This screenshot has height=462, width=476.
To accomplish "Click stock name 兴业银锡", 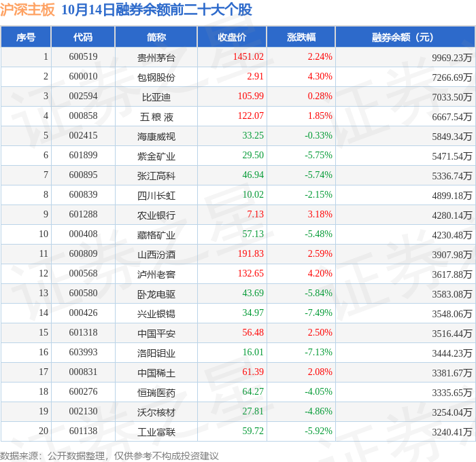I will point(156,314).
